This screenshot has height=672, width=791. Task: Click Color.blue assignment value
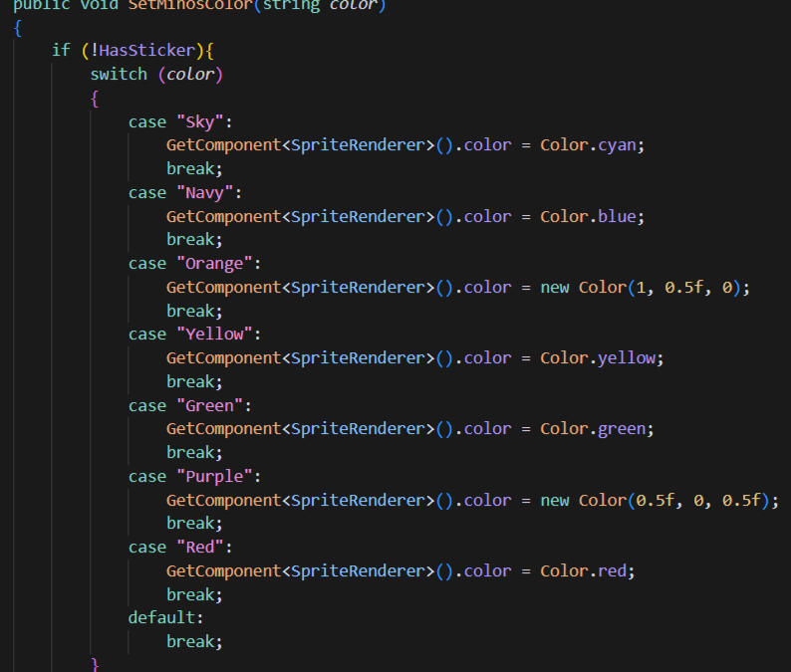click(588, 217)
